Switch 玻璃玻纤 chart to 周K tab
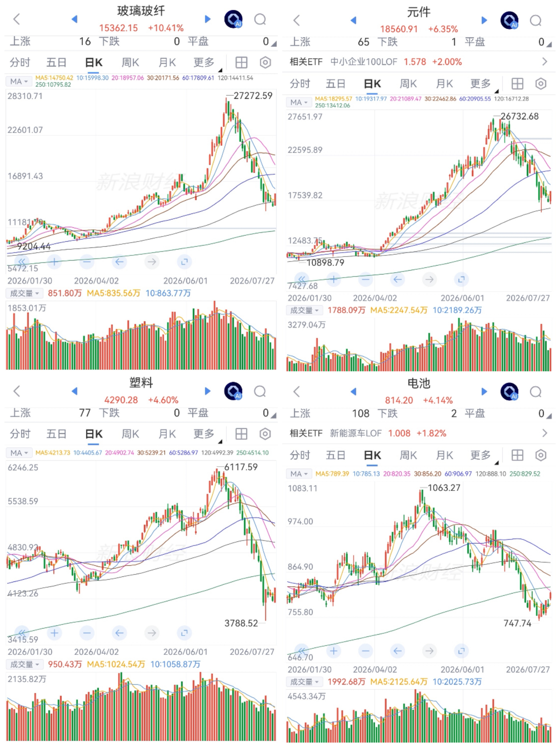The image size is (560, 747). (x=130, y=63)
